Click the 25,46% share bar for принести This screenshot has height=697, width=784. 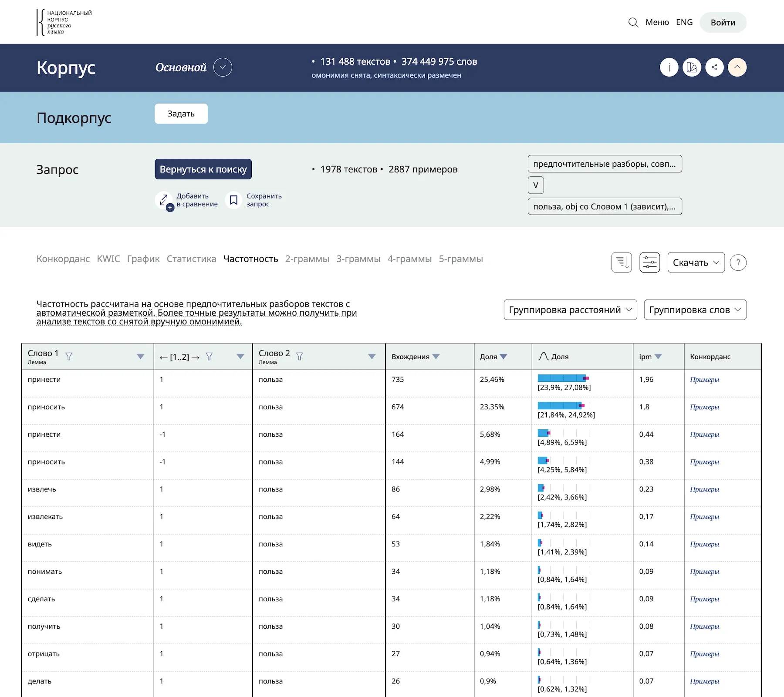pos(563,378)
